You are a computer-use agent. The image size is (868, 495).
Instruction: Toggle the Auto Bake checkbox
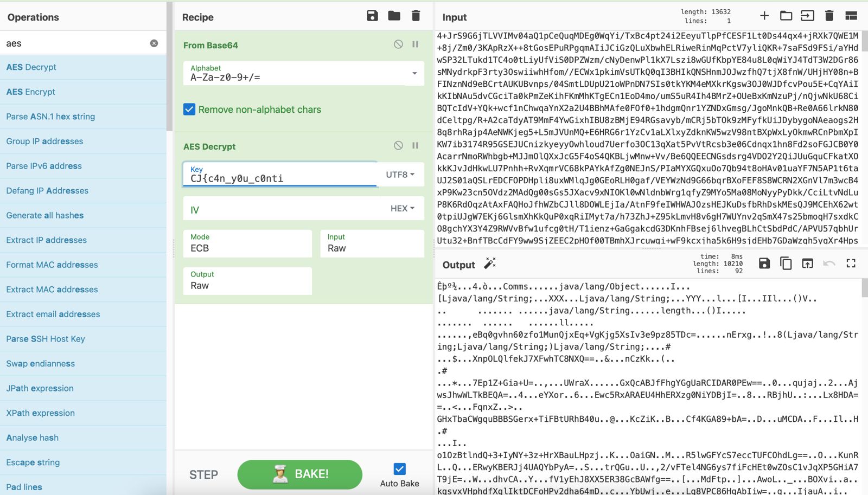pos(400,469)
